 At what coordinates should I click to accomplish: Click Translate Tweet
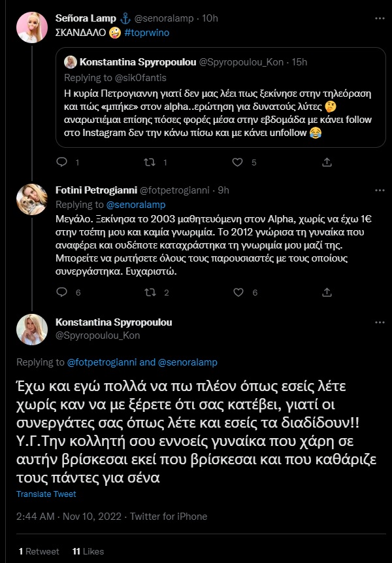coord(46,494)
